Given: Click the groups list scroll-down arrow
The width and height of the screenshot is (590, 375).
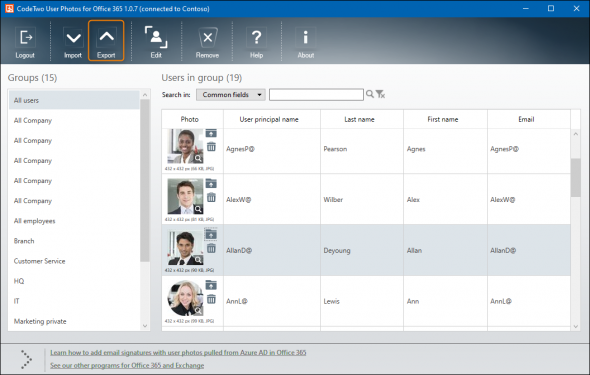Looking at the screenshot, I should [x=145, y=326].
